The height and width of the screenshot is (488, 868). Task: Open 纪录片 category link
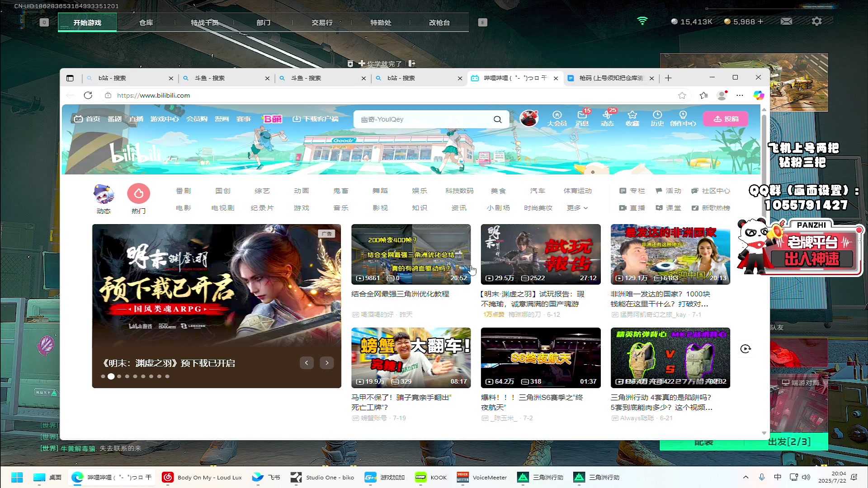(x=262, y=208)
